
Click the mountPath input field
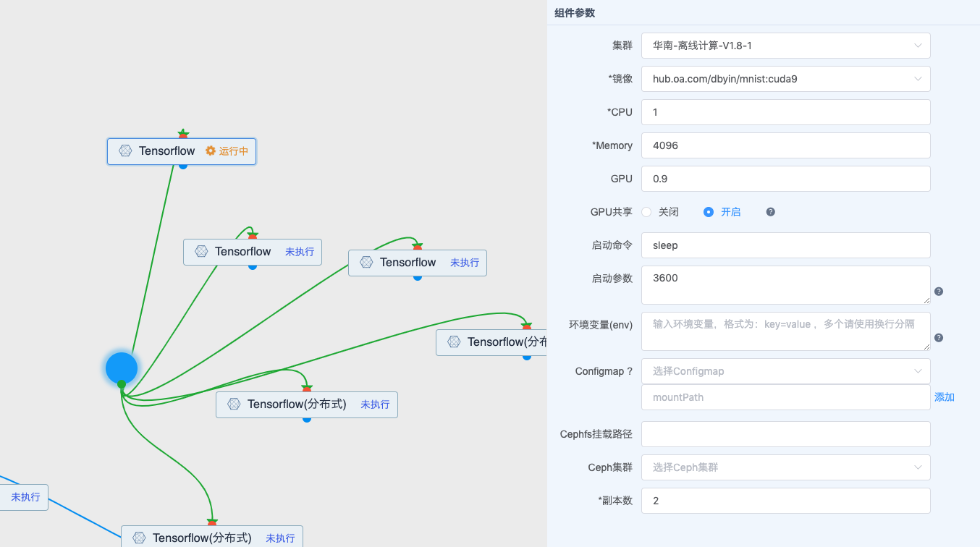[x=785, y=397]
